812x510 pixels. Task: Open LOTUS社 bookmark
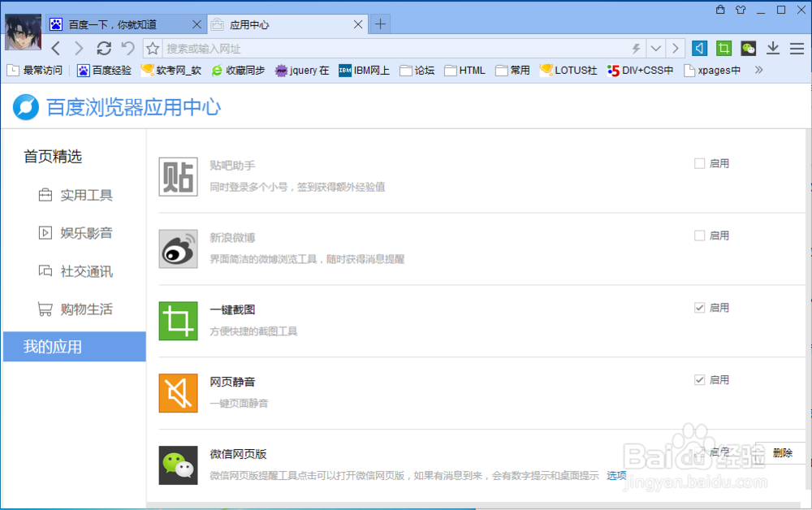tap(568, 71)
